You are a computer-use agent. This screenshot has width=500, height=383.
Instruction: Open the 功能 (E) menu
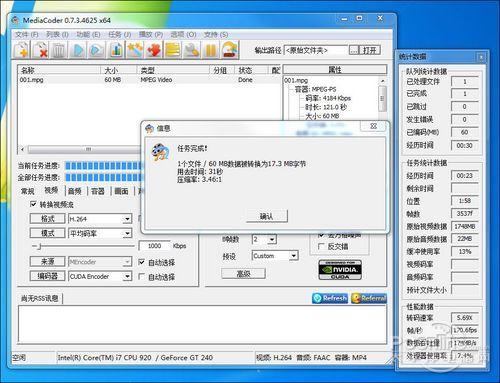(x=88, y=35)
